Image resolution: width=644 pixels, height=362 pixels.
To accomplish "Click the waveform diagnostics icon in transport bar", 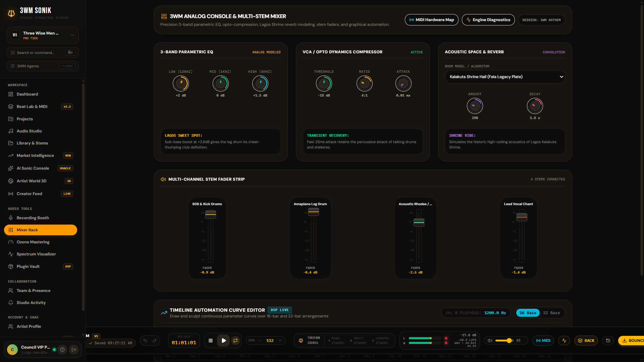I will tap(564, 341).
